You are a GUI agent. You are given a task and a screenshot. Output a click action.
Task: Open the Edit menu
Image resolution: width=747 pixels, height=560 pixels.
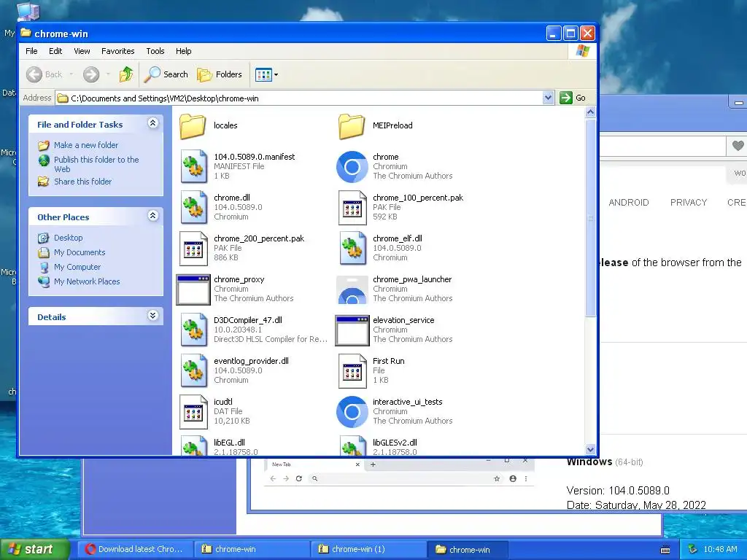[55, 51]
